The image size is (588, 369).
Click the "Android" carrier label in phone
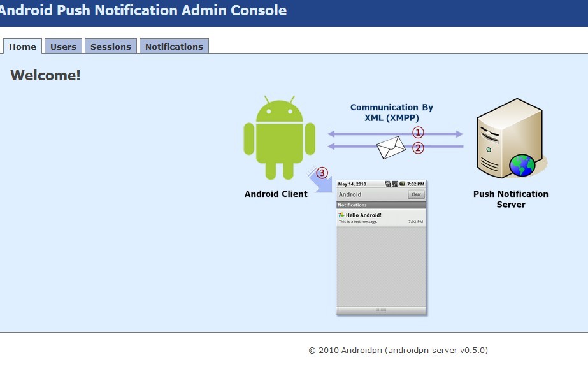point(350,194)
